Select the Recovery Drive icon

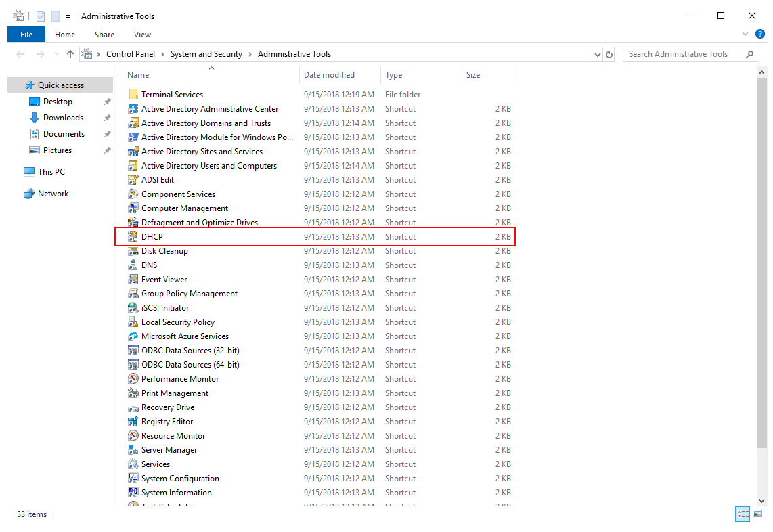[x=133, y=407]
